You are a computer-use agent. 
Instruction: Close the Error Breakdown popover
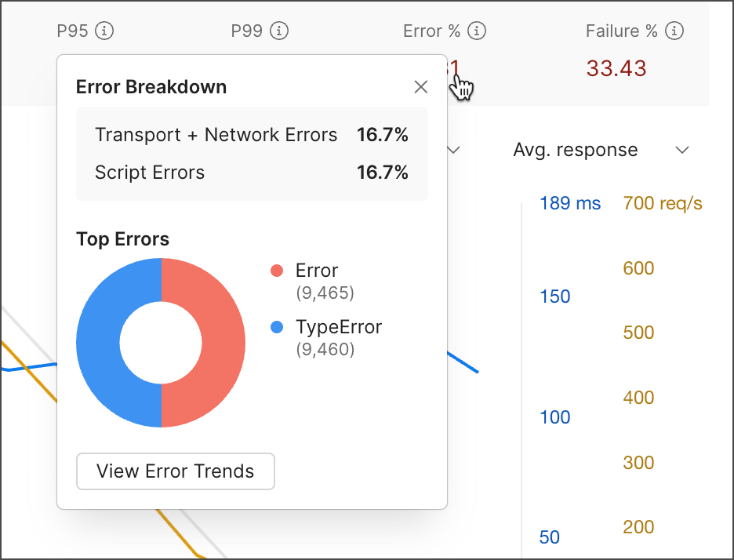coord(421,87)
